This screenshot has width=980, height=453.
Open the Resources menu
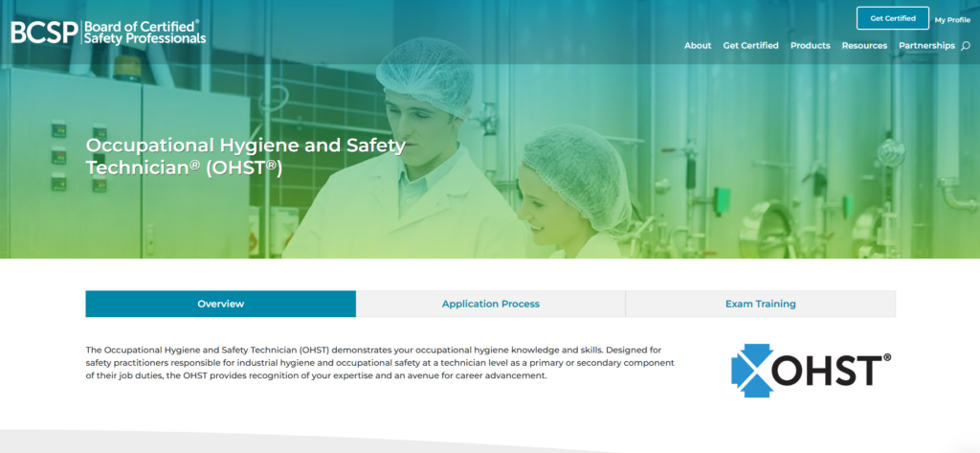click(864, 46)
